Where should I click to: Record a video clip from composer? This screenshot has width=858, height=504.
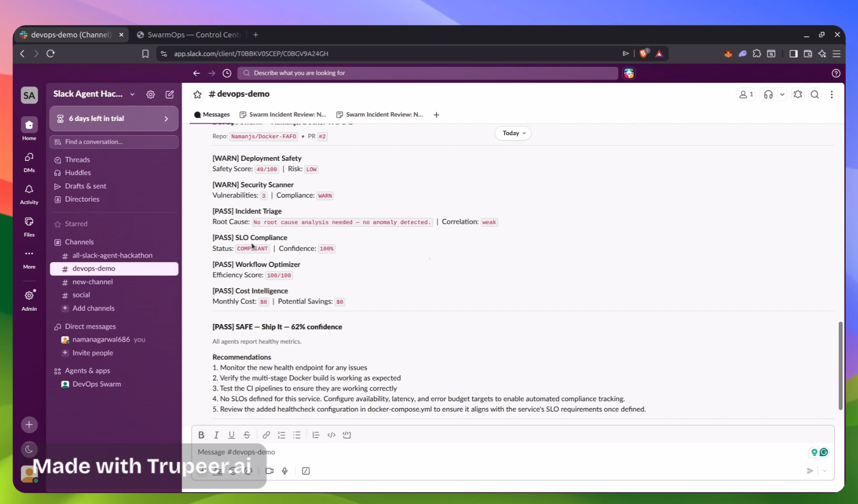(269, 471)
